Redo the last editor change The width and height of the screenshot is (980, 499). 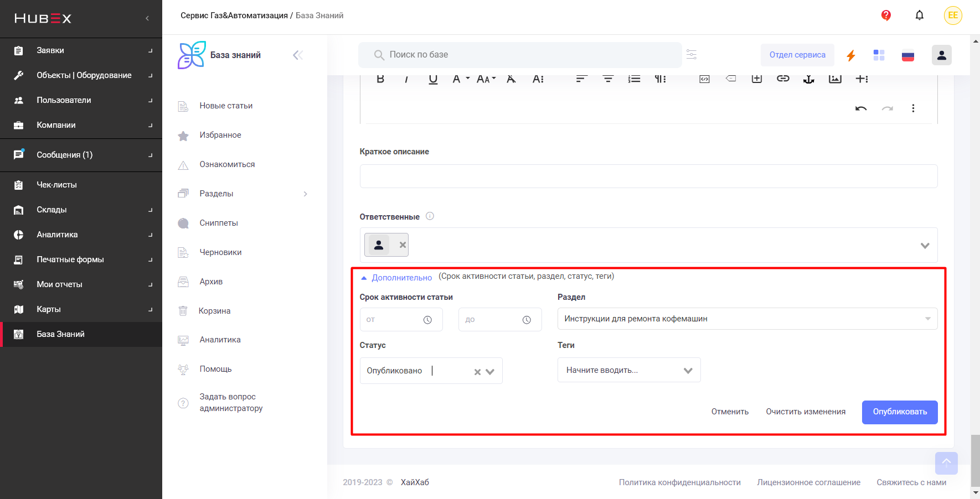pos(888,108)
